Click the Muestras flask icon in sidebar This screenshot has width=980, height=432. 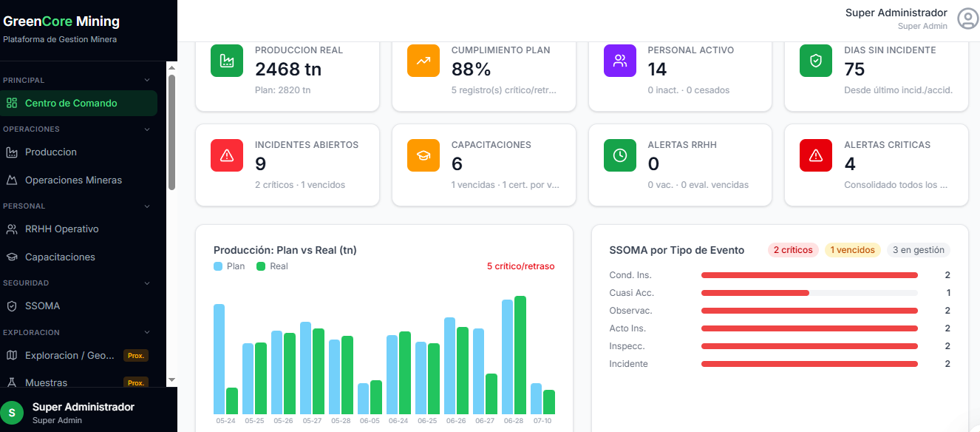[x=12, y=382]
